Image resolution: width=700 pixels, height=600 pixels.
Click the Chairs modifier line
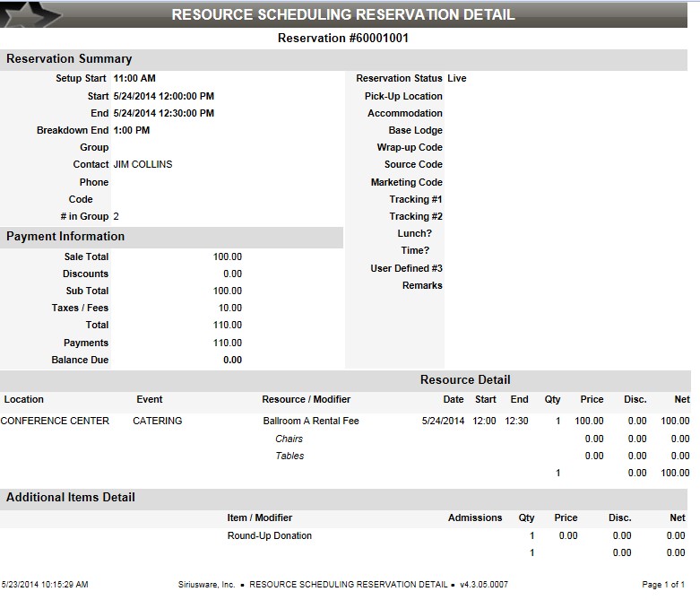[289, 439]
